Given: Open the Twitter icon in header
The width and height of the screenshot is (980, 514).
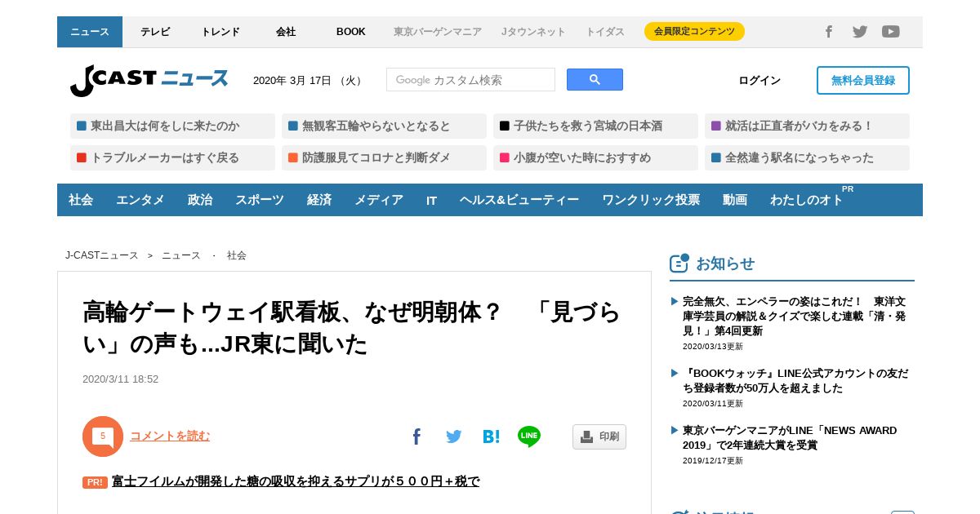Looking at the screenshot, I should click(x=860, y=32).
